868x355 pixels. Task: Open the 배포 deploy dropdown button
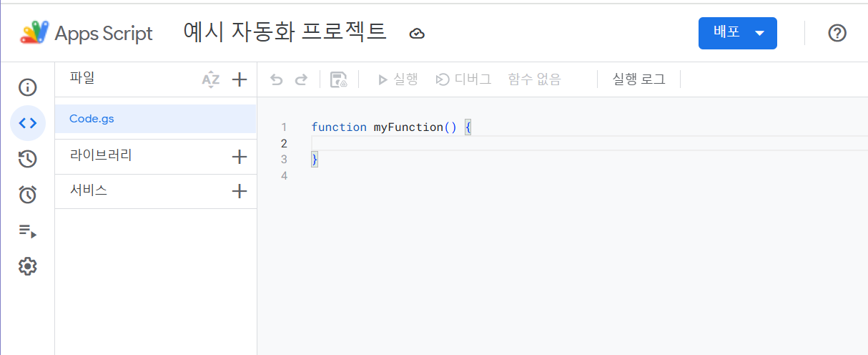tap(738, 33)
